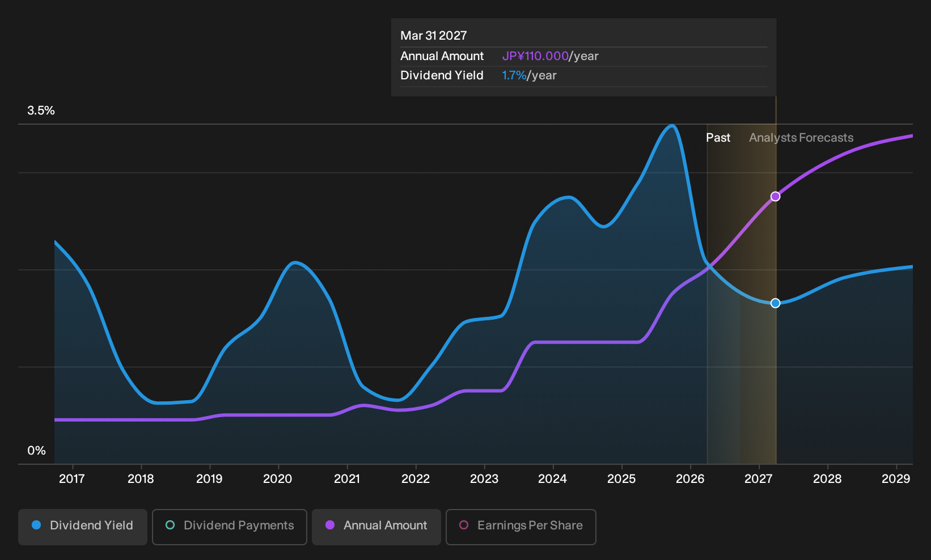Click the 3.5% y-axis label
This screenshot has height=560, width=931.
[41, 111]
